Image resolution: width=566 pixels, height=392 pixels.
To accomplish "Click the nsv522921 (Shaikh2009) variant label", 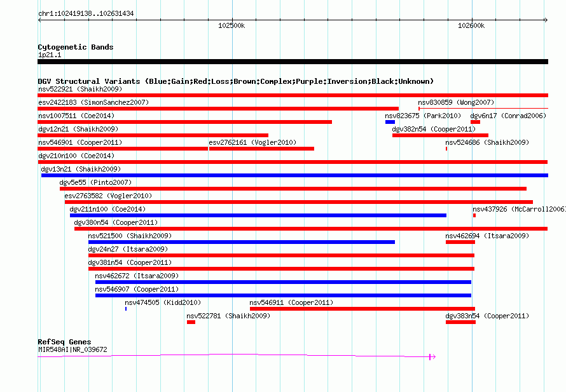I will pyautogui.click(x=80, y=89).
